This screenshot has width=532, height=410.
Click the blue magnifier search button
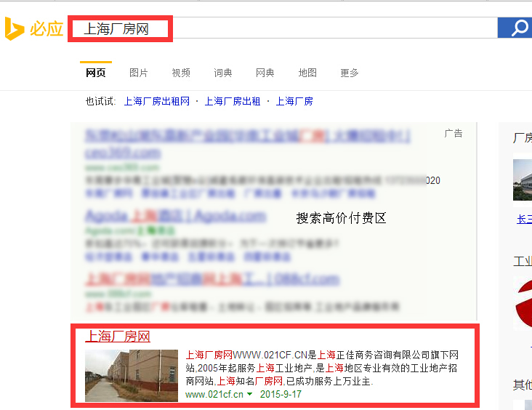click(515, 28)
